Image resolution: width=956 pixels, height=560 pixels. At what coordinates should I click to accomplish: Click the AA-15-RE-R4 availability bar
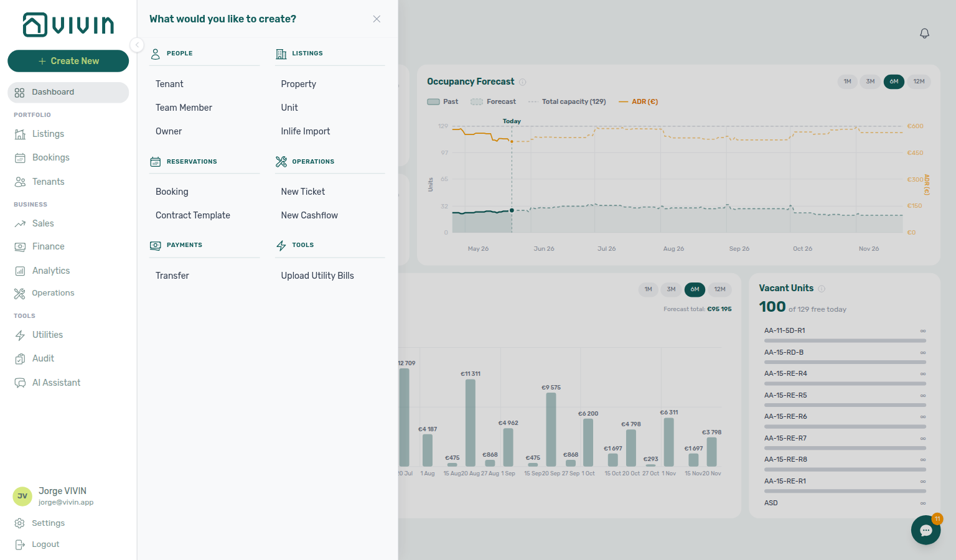point(845,384)
